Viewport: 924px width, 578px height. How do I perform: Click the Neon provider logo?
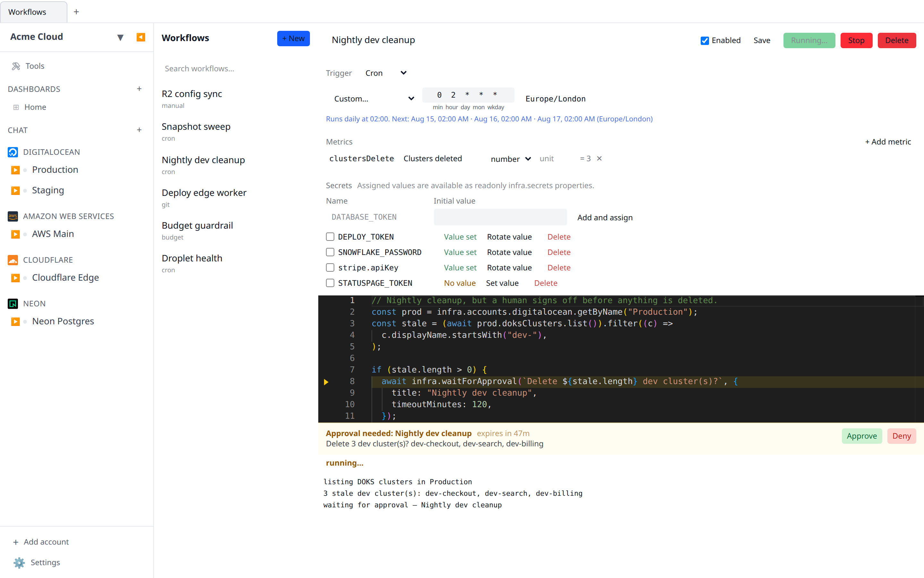pyautogui.click(x=13, y=303)
